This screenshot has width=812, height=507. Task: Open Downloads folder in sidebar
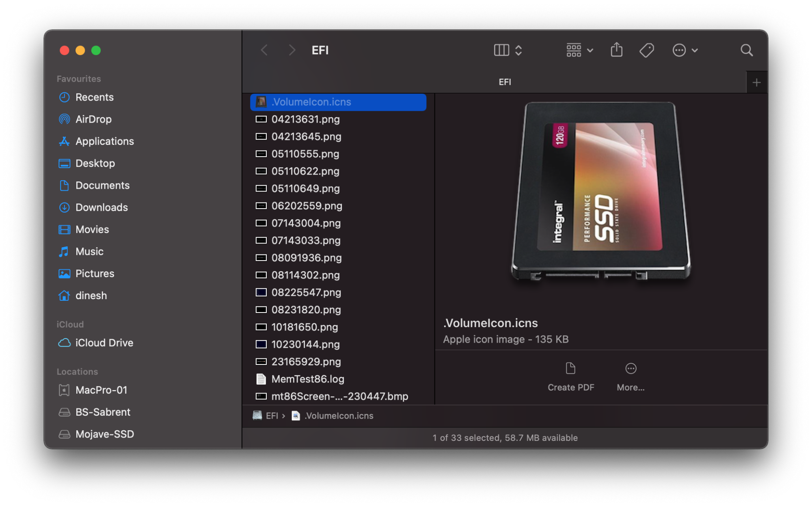[x=101, y=207]
